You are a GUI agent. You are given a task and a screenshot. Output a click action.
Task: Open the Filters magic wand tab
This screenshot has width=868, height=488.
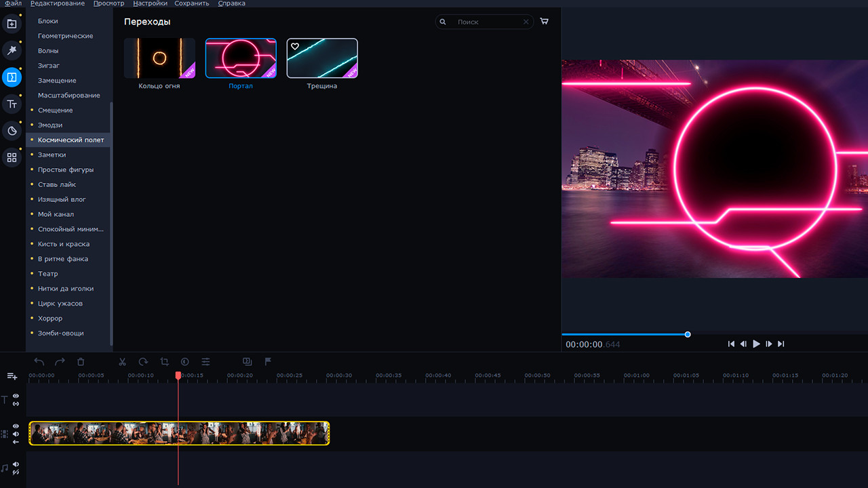click(12, 51)
